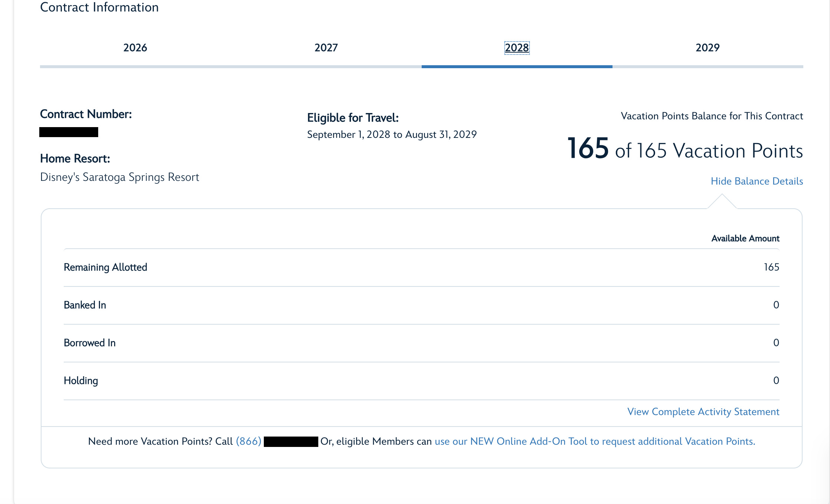The image size is (830, 504).
Task: Collapse details via Hide Balance Details
Action: coord(757,181)
